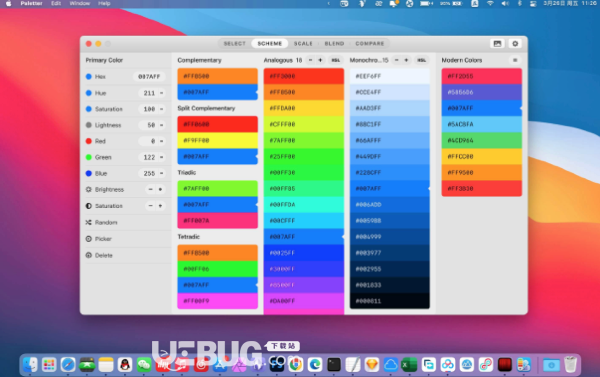The width and height of the screenshot is (600, 377).
Task: Open Launchpad in the dock
Action: [x=49, y=364]
